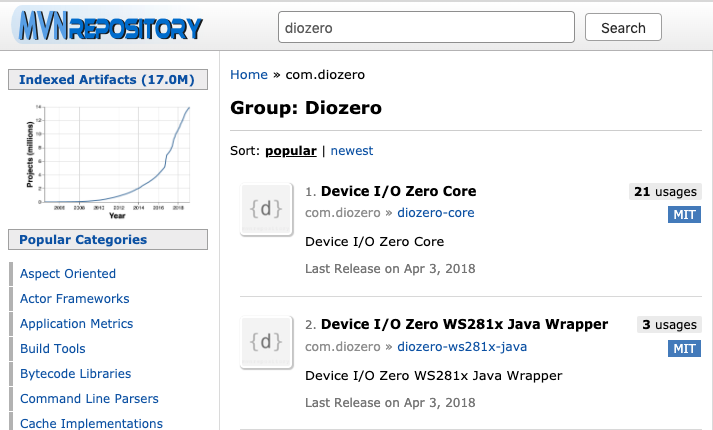713x430 pixels.
Task: Click diozero-core's Last Release on Apr 3, 2018
Action: tap(390, 269)
